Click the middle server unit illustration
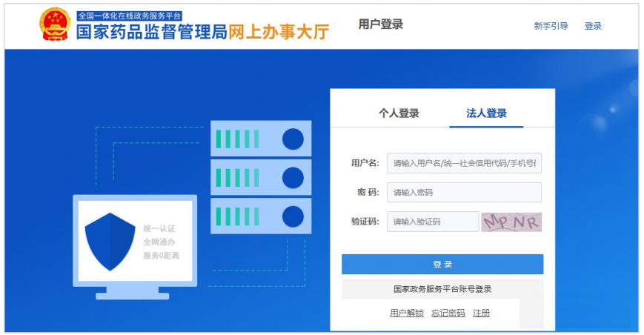This screenshot has height=335, width=644. pos(261,177)
